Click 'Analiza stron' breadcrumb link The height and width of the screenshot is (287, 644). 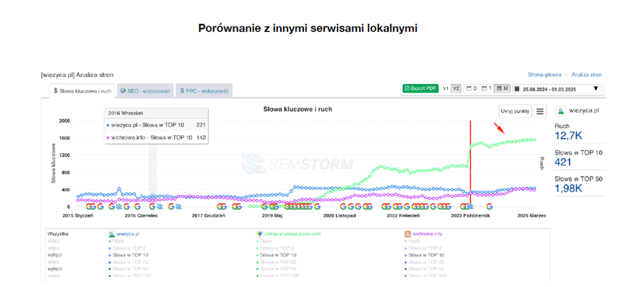[586, 75]
